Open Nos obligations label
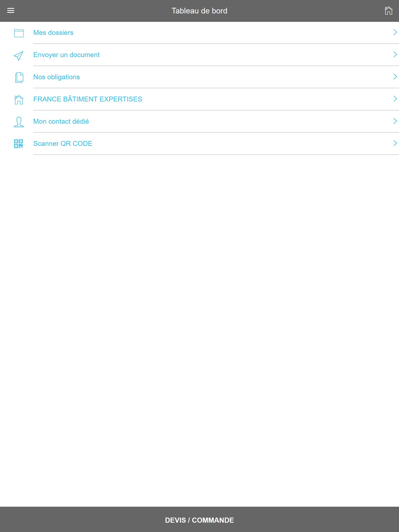Image resolution: width=399 pixels, height=532 pixels. click(x=56, y=77)
